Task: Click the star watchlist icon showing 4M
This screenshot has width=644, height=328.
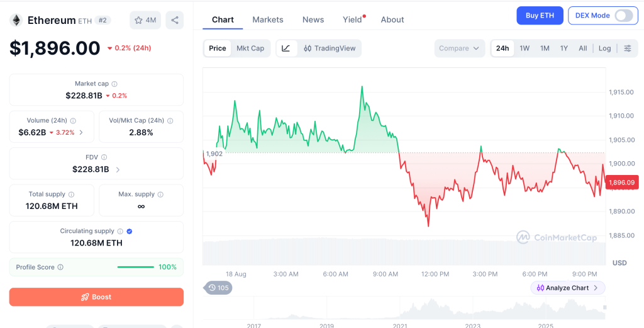Action: click(145, 20)
